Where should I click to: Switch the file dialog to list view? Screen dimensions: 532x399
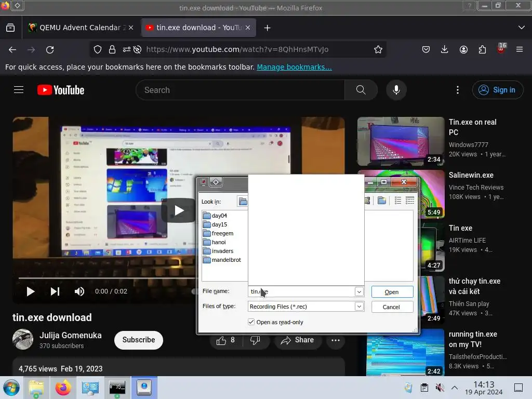tap(397, 201)
